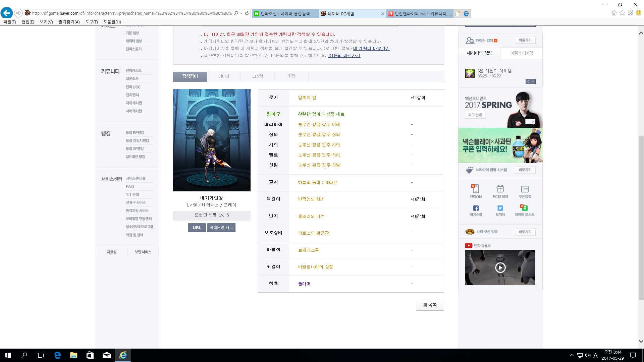
Task: Click the 목록 list button
Action: [430, 305]
